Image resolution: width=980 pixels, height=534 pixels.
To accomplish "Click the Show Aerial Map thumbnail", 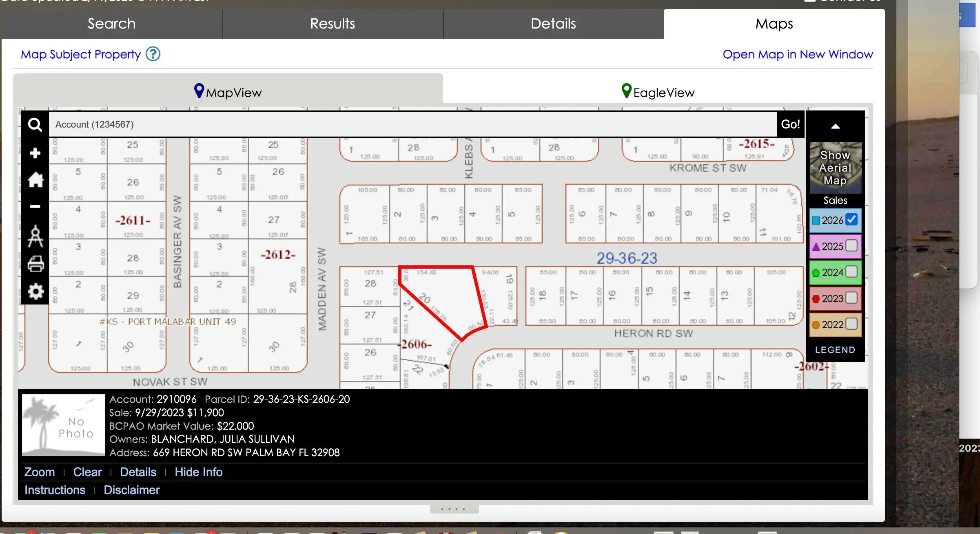I will (835, 168).
